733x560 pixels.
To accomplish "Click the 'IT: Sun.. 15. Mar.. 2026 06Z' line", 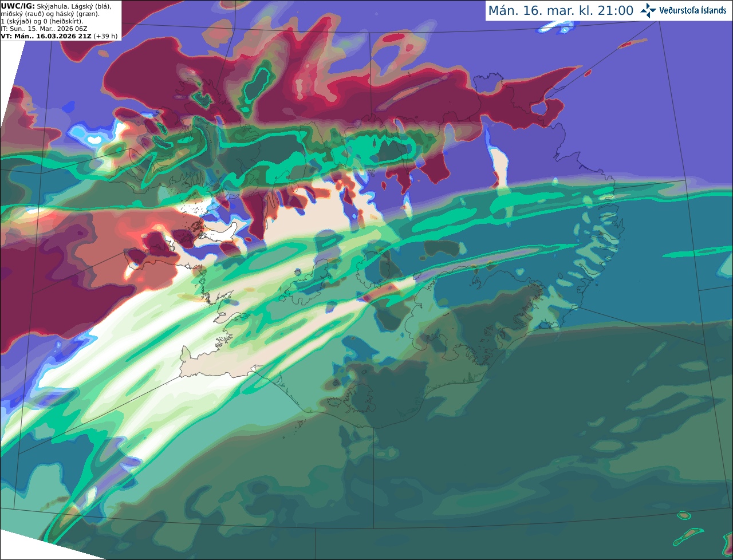I will point(44,29).
